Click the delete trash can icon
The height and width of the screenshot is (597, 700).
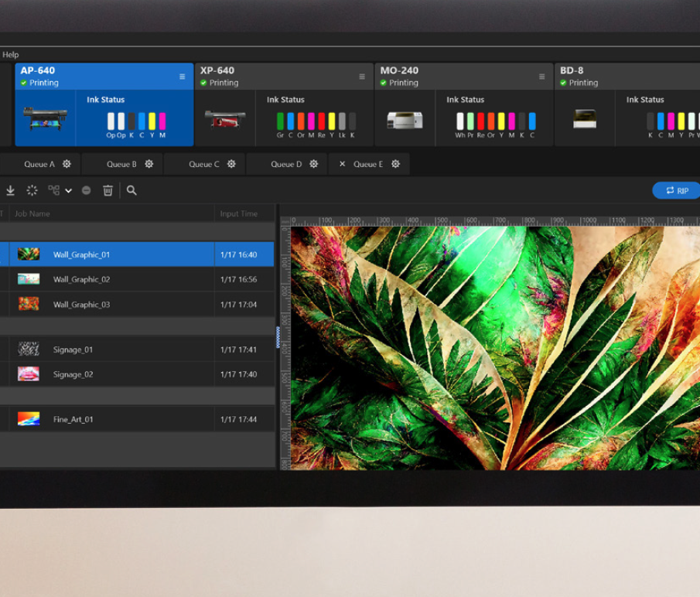click(108, 190)
